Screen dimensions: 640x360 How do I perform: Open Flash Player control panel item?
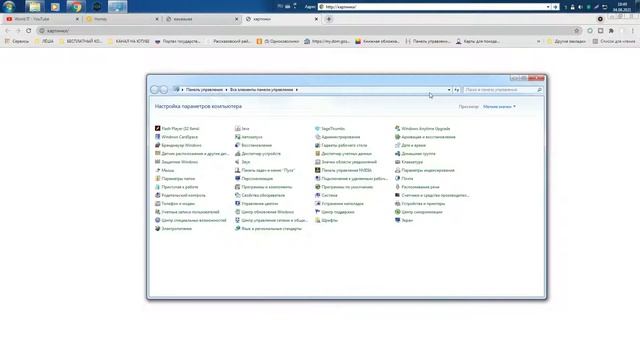coord(177,129)
